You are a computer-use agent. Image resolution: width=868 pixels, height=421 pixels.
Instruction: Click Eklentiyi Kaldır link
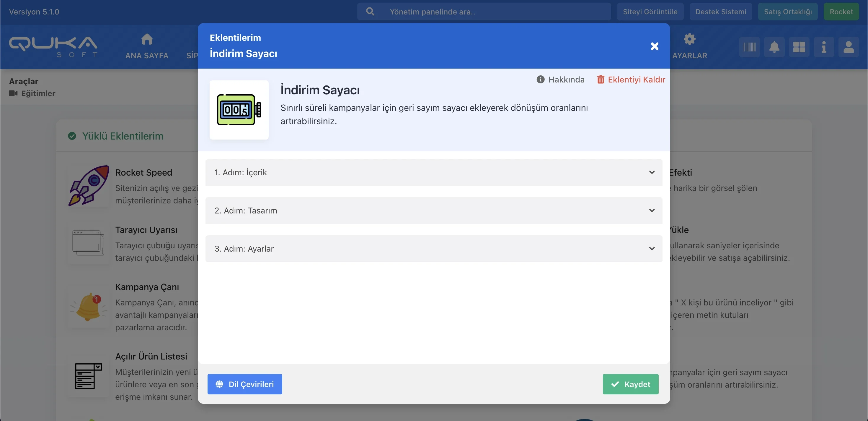pos(631,80)
